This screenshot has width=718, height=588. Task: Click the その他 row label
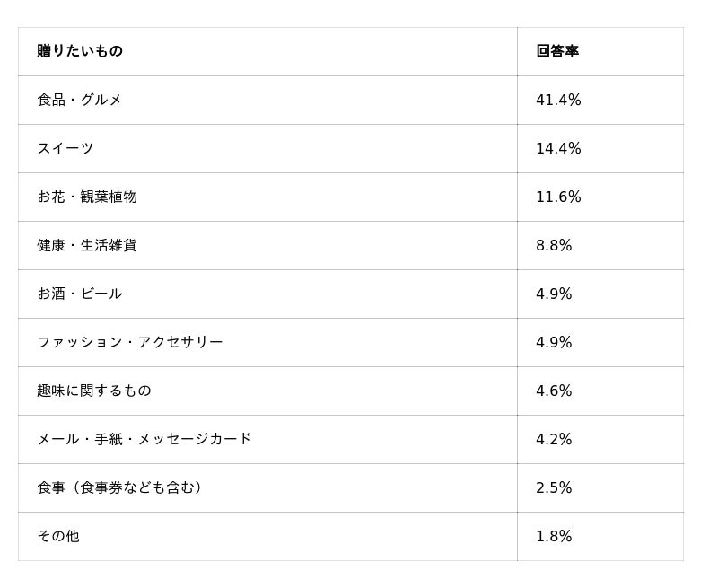[x=58, y=536]
